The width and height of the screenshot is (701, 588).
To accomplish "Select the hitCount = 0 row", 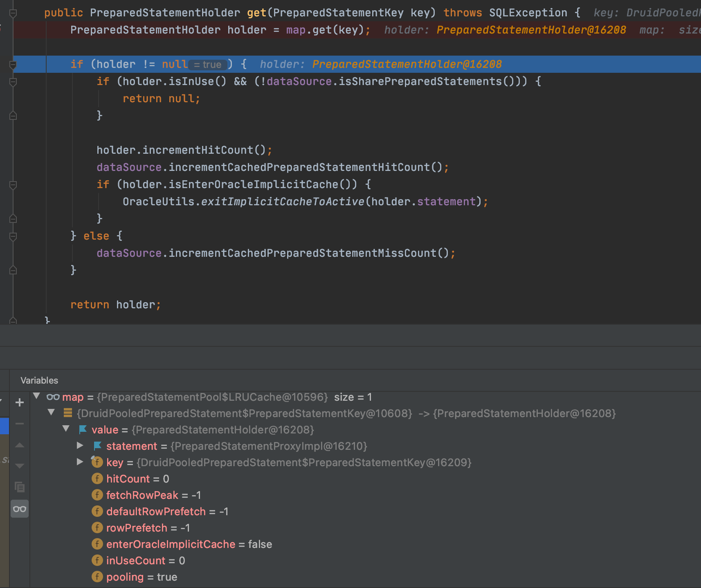I will pyautogui.click(x=365, y=479).
